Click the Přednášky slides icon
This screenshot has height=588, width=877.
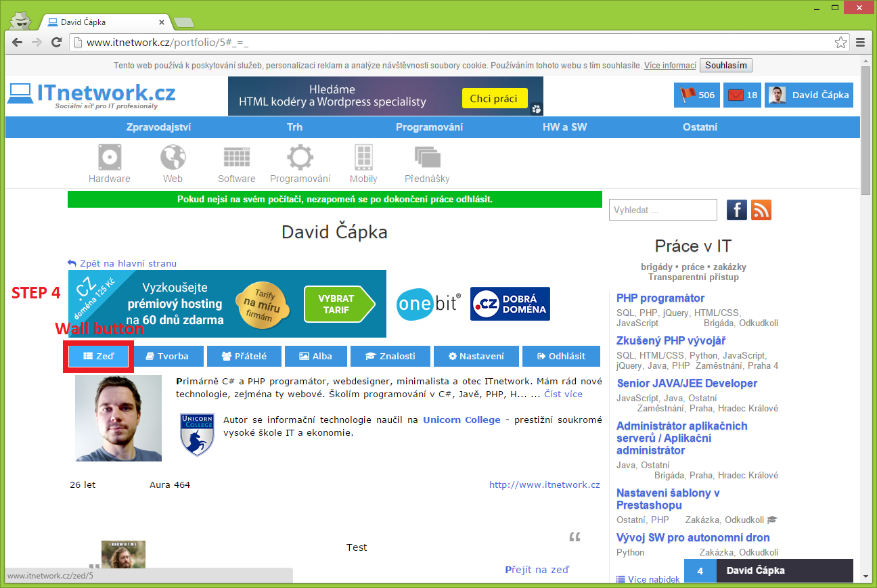[x=427, y=158]
